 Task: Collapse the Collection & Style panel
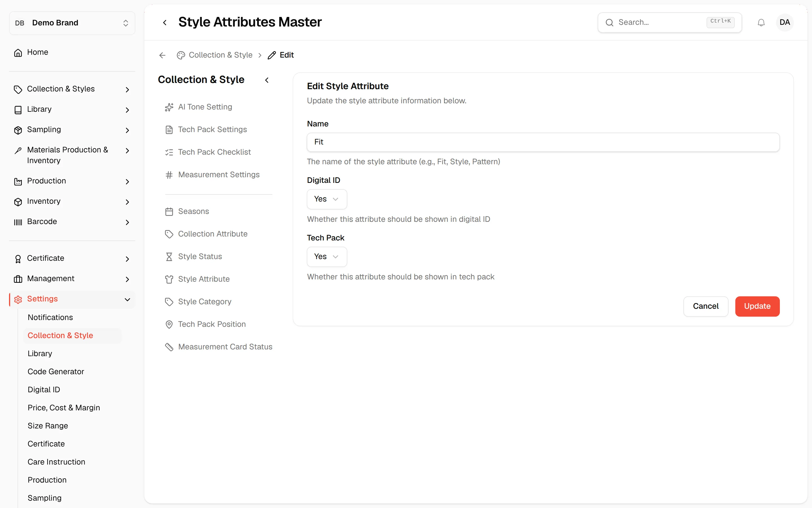point(267,80)
